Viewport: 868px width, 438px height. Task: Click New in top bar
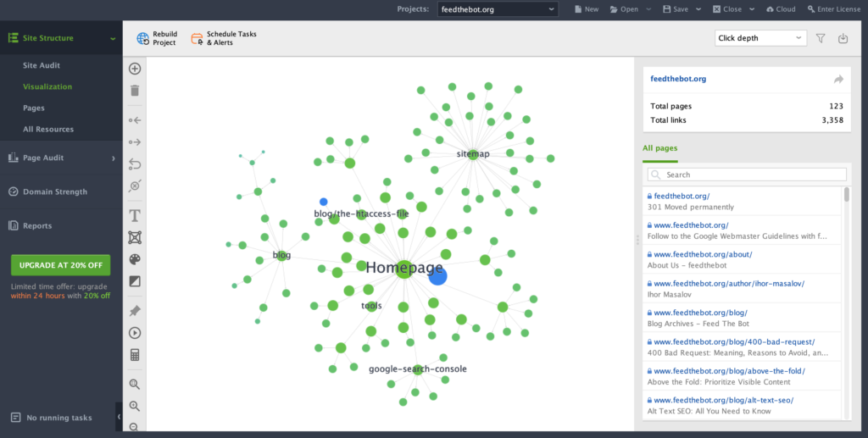coord(587,9)
